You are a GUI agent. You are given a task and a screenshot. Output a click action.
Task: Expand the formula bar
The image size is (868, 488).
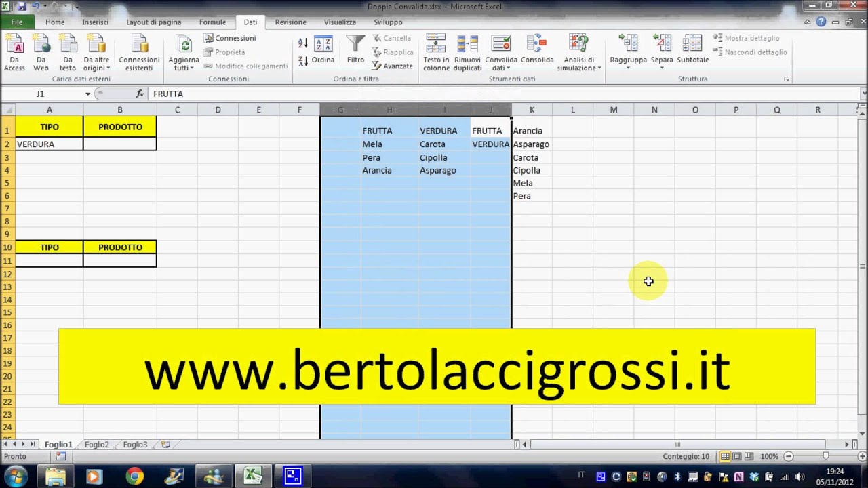863,94
